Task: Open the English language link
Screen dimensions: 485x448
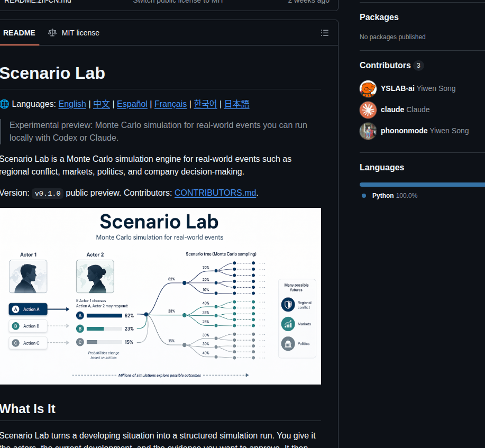Action: point(72,104)
